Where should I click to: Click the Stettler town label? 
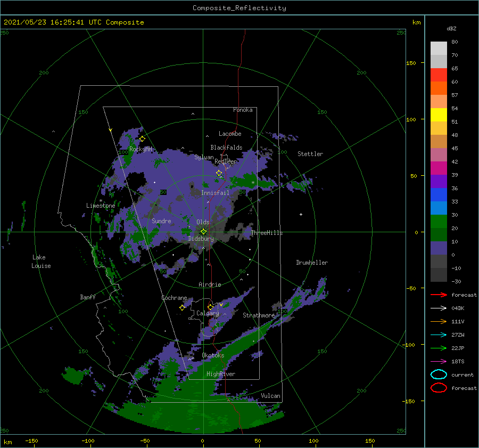310,154
